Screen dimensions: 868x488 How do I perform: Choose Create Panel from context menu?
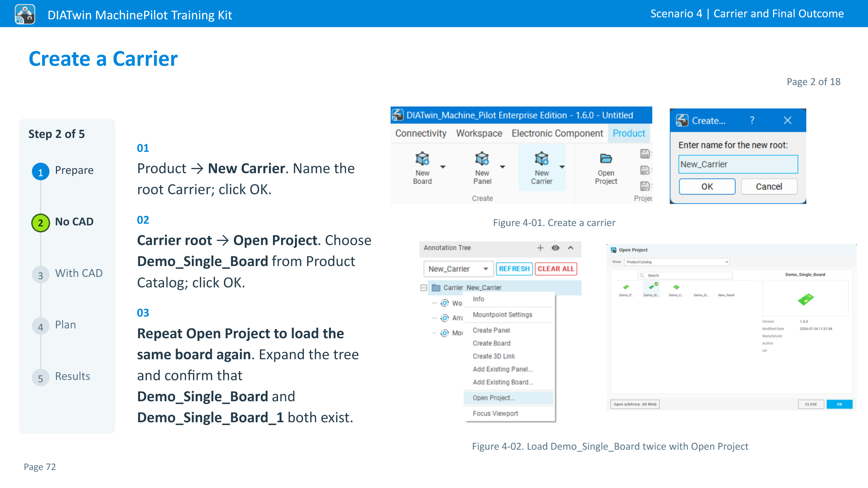(x=509, y=330)
